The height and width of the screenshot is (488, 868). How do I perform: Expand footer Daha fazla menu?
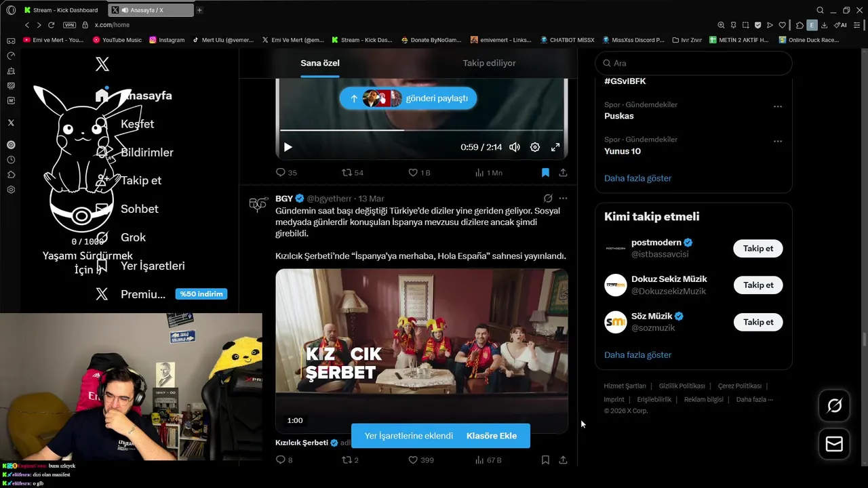pos(755,400)
